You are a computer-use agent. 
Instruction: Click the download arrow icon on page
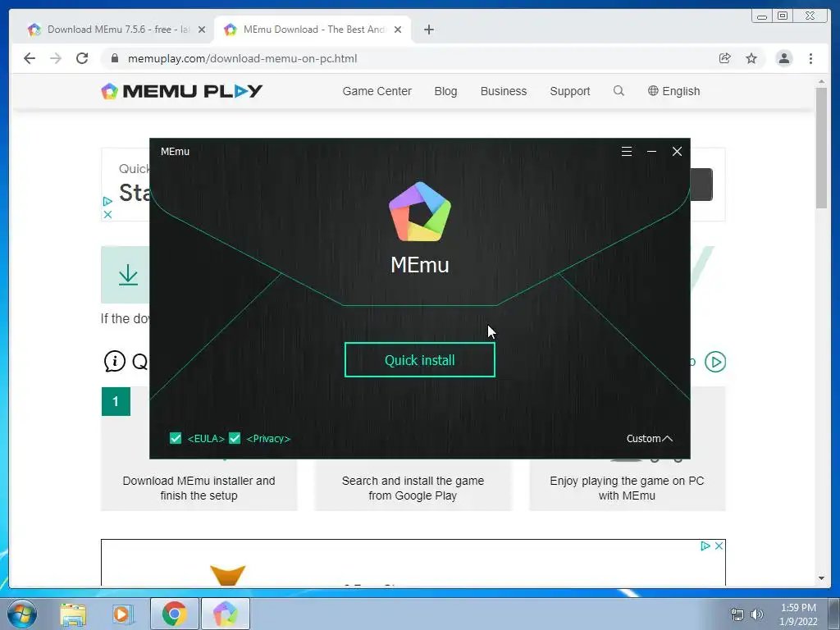[x=128, y=275]
